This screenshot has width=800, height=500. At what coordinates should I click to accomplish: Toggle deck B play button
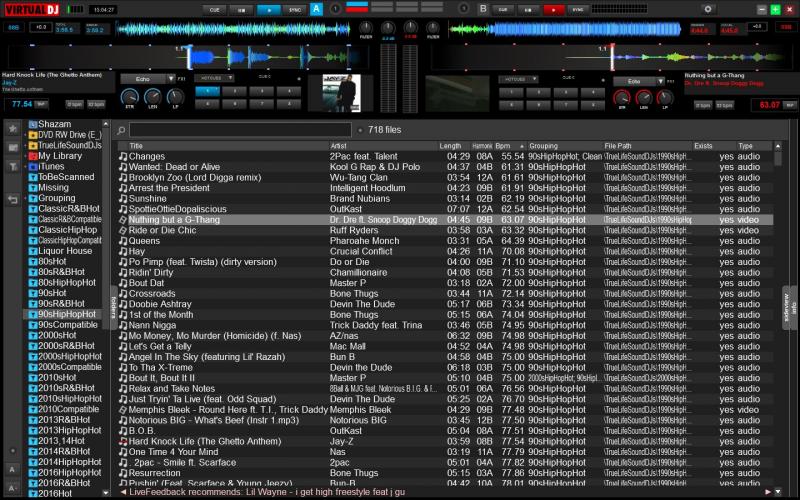click(553, 10)
